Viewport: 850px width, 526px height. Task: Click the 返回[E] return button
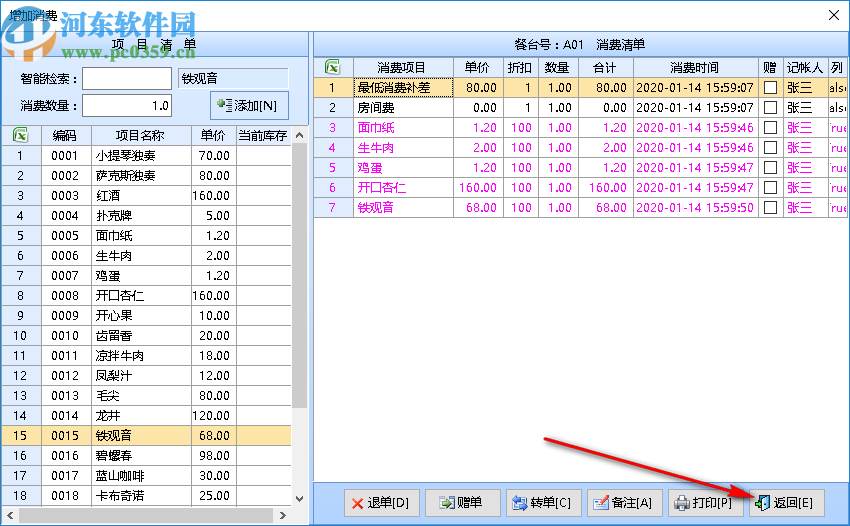787,503
